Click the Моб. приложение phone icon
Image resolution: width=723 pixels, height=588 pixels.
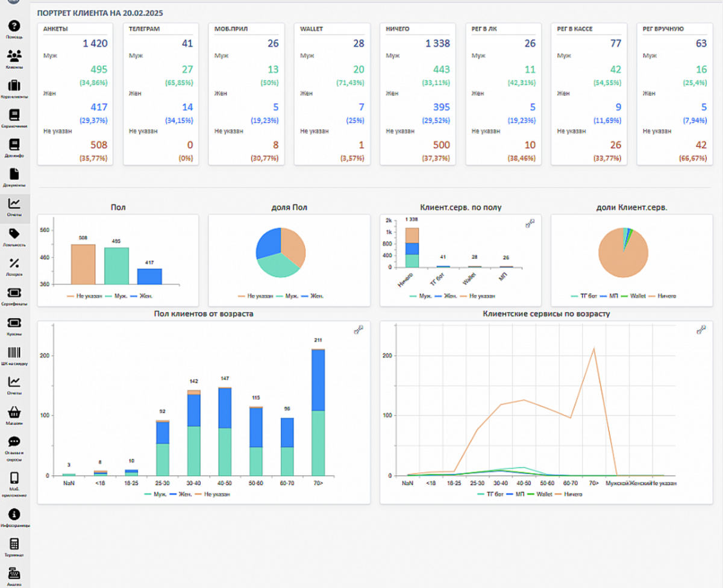pos(14,478)
